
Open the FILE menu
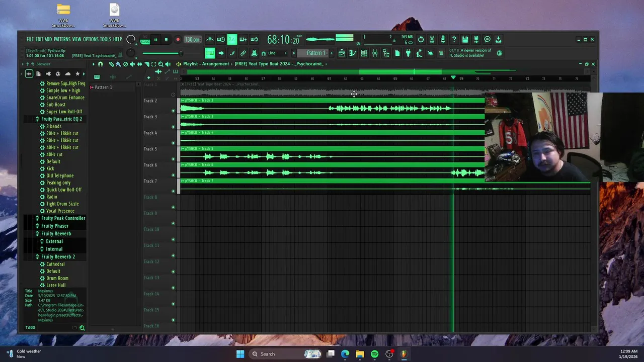tap(30, 39)
